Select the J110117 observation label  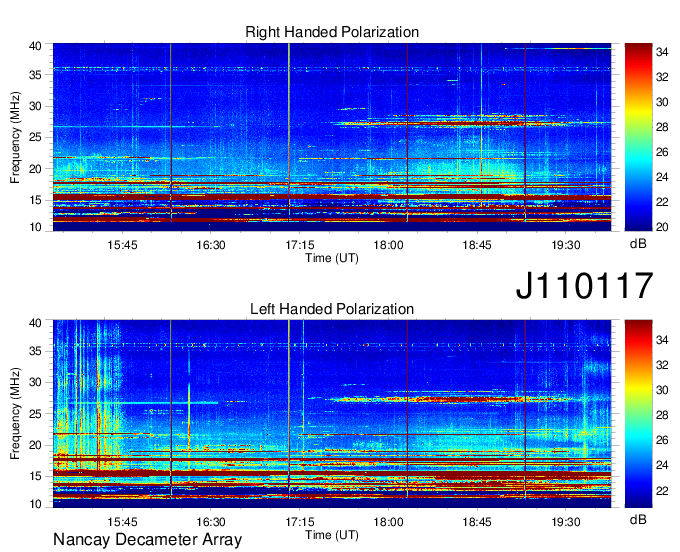[584, 285]
